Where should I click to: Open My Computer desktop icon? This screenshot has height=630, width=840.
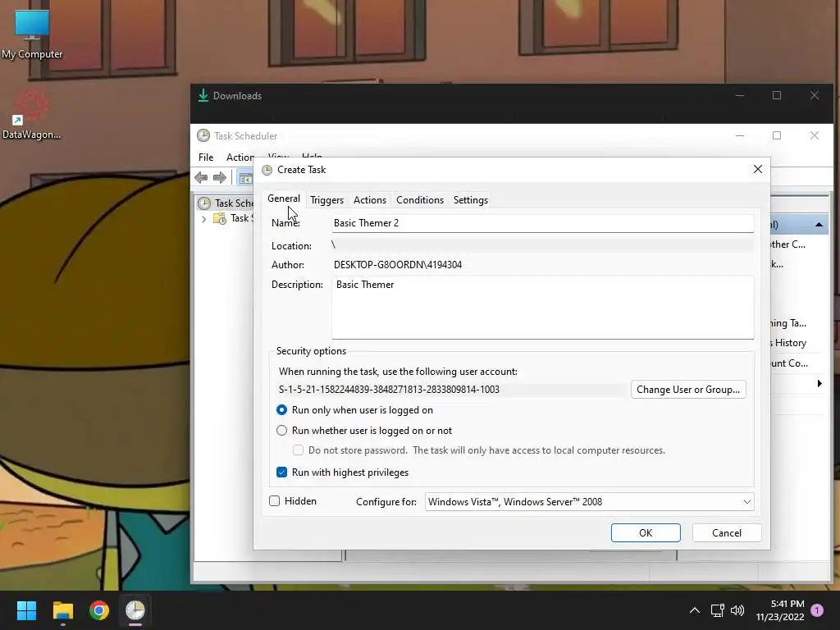pos(32,34)
